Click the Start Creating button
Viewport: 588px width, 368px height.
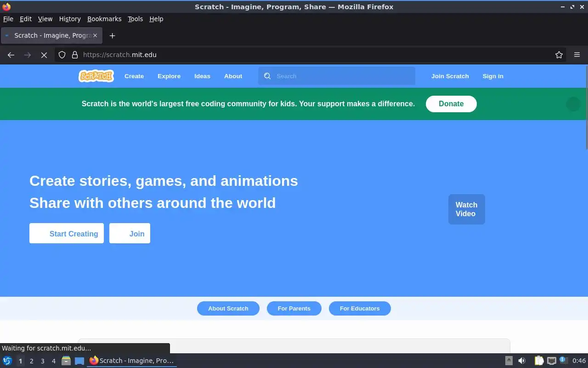[x=67, y=233]
